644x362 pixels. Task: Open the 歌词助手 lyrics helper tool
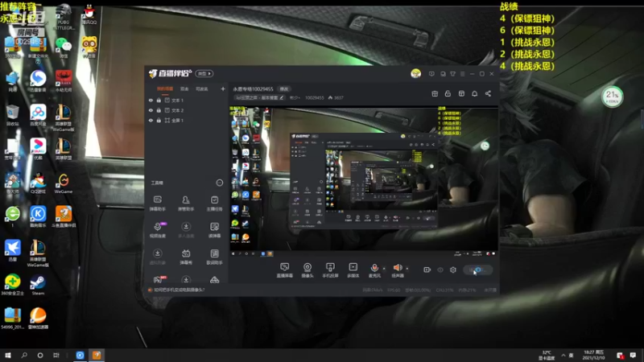[x=214, y=257]
